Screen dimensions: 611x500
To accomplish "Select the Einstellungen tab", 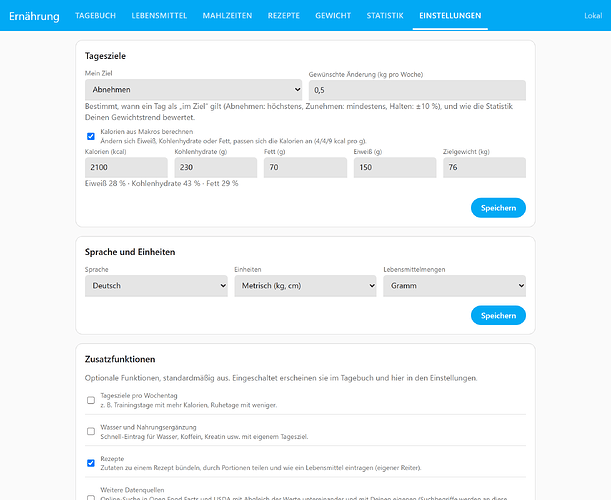I will click(450, 16).
